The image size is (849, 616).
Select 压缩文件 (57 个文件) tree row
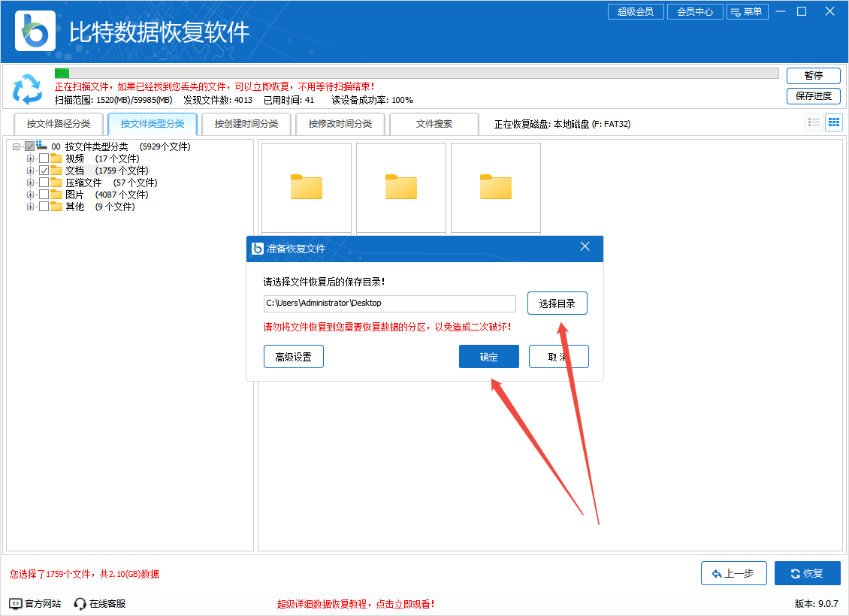[x=111, y=183]
